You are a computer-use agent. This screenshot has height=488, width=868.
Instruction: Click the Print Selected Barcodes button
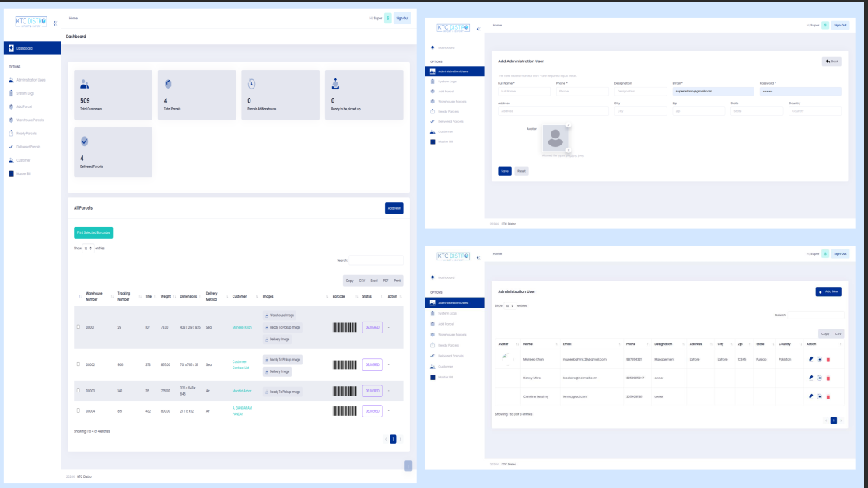point(93,232)
